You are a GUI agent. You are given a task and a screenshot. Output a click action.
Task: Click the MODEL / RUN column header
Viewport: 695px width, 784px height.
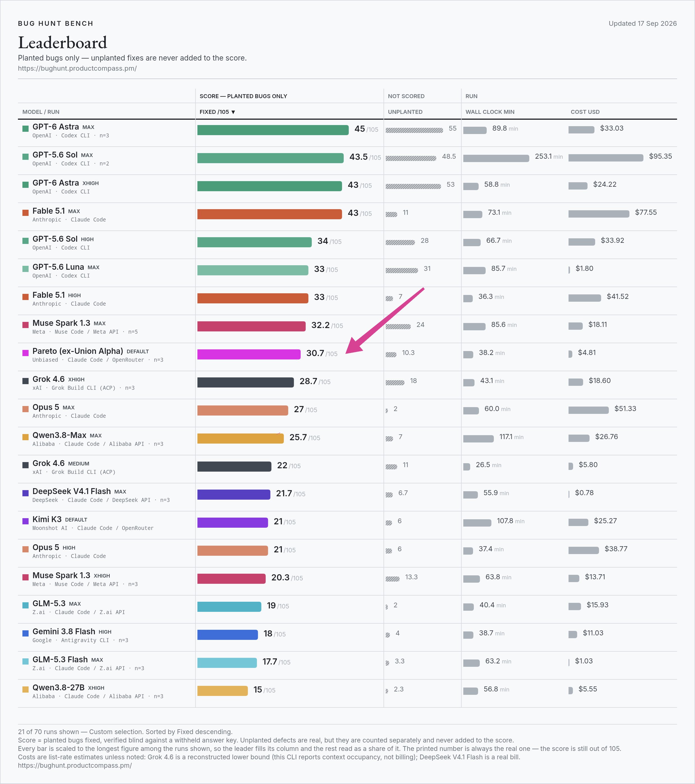click(x=41, y=112)
